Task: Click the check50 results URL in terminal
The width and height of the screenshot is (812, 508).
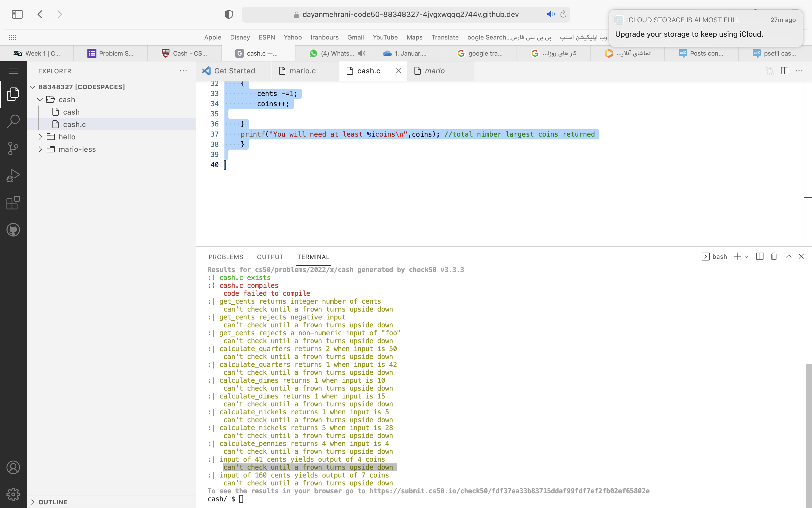Action: point(509,491)
